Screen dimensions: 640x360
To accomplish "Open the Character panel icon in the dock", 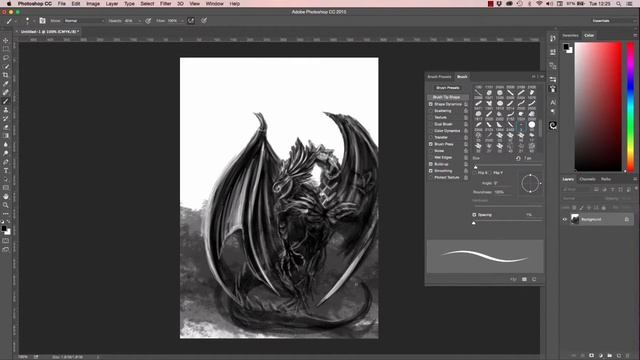I will click(x=553, y=102).
